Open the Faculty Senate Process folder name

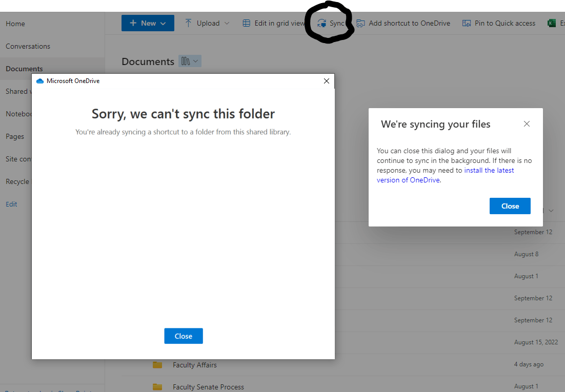(208, 387)
